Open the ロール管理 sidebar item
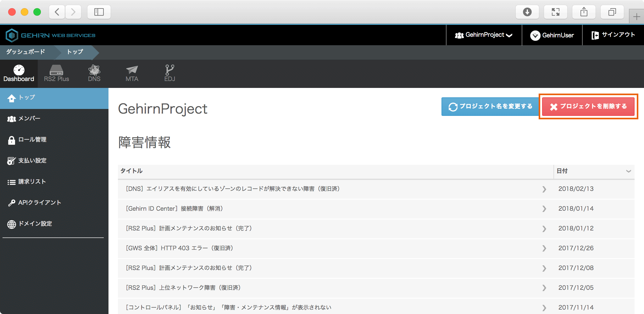644x314 pixels. [32, 140]
